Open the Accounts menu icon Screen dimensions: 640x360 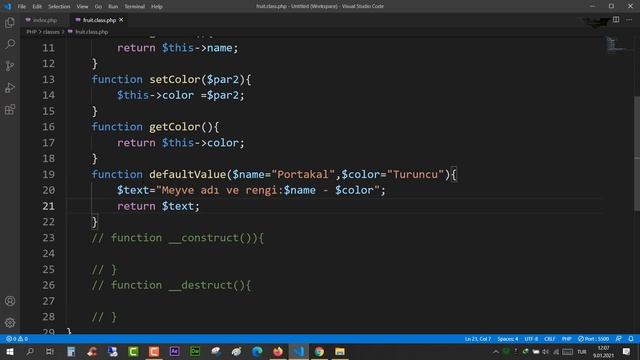point(10,301)
